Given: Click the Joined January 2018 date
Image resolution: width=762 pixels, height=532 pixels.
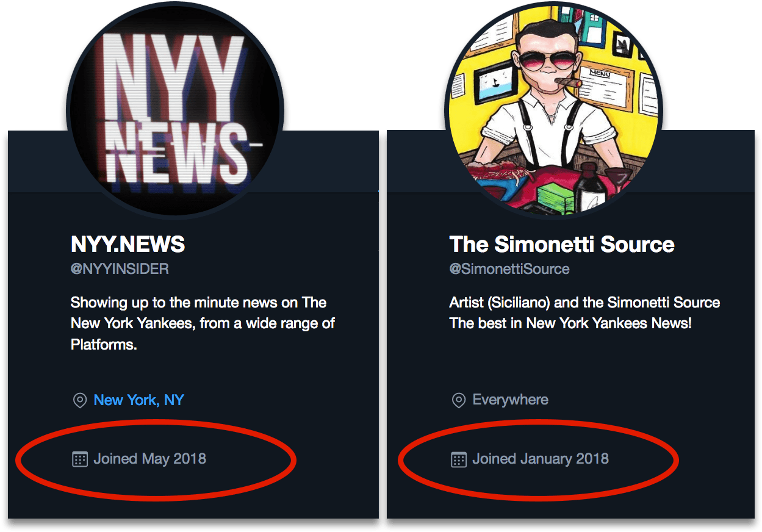Looking at the screenshot, I should 540,459.
